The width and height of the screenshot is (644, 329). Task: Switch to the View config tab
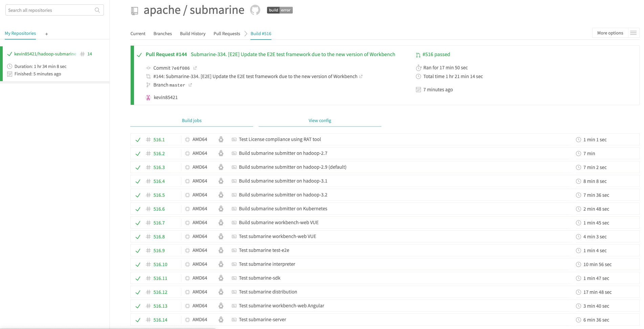(x=320, y=120)
